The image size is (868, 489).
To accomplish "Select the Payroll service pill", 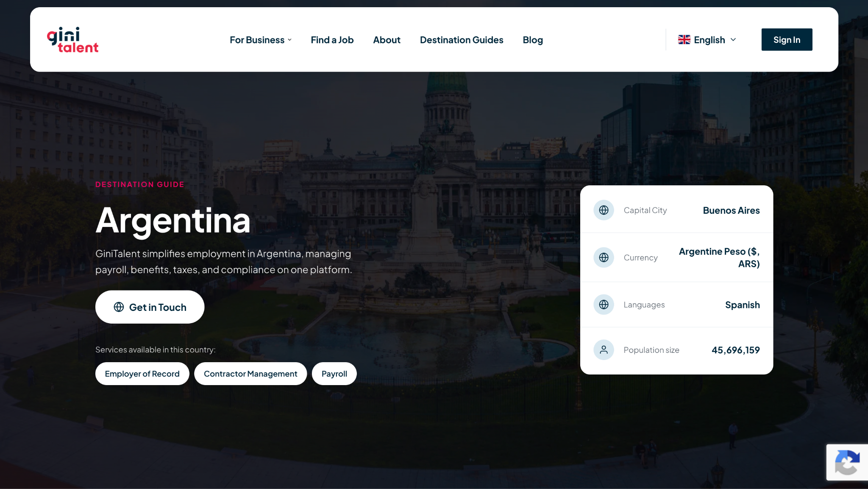I will tap(334, 374).
